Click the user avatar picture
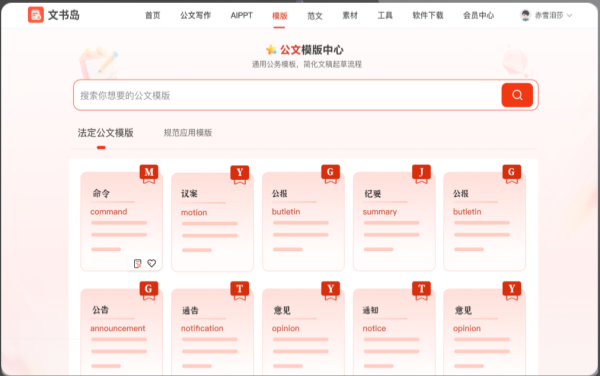This screenshot has height=376, width=600. pos(526,15)
